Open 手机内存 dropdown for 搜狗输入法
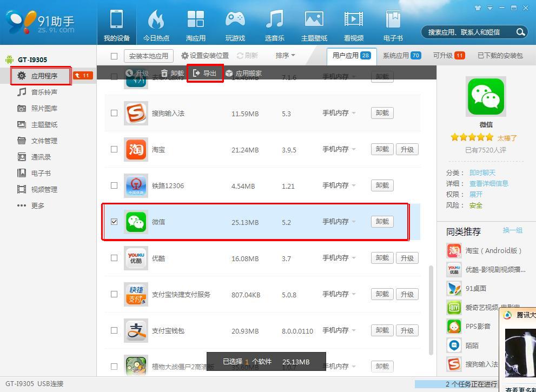Image resolution: width=536 pixels, height=392 pixels. point(339,113)
